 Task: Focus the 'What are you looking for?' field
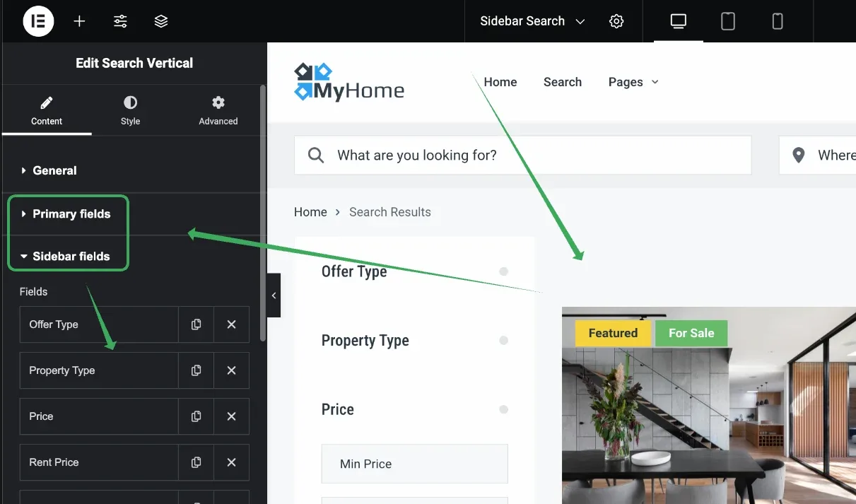(x=522, y=155)
